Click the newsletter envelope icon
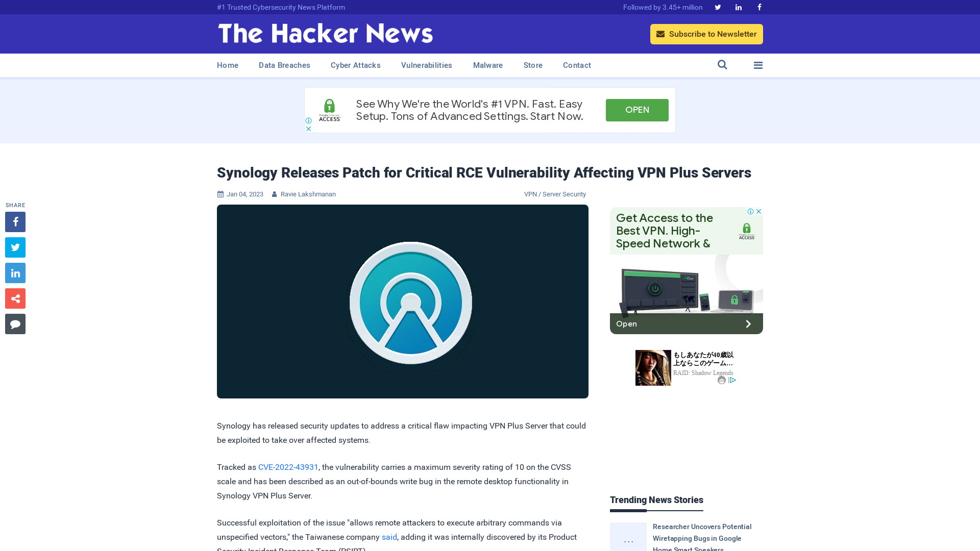The image size is (980, 551). click(x=660, y=34)
